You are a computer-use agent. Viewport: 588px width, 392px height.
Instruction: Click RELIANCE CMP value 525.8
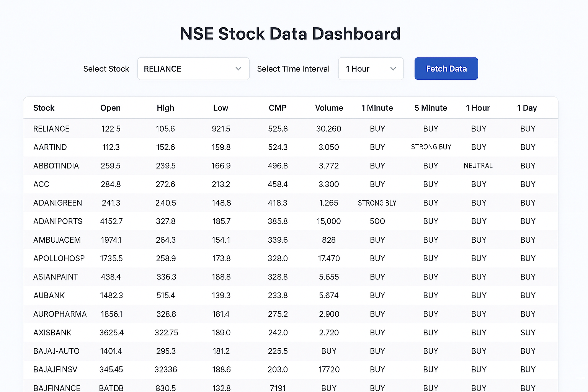click(278, 129)
